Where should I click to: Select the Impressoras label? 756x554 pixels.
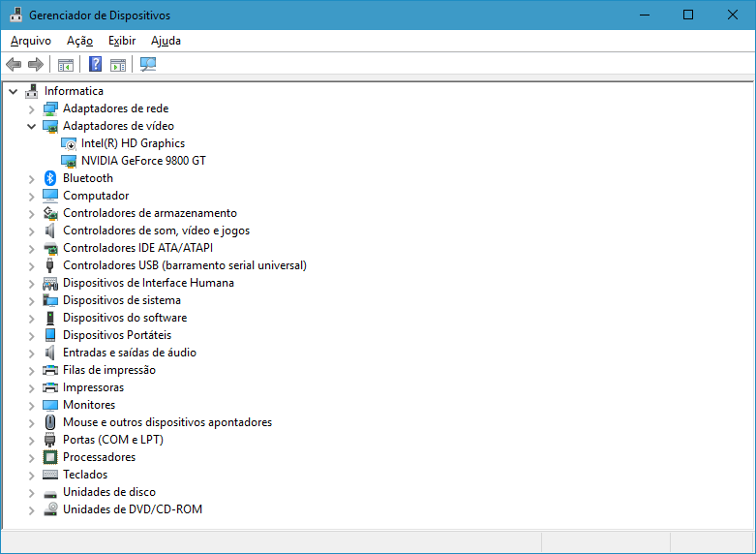[94, 387]
